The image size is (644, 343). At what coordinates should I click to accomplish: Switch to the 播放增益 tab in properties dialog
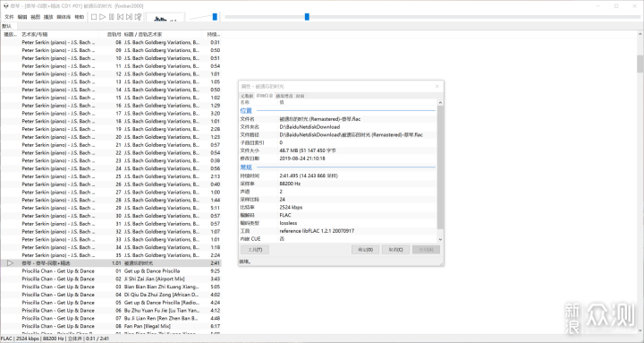(284, 96)
